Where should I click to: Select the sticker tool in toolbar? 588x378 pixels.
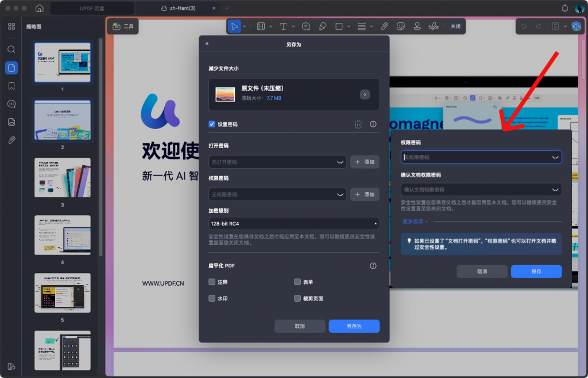pyautogui.click(x=401, y=26)
